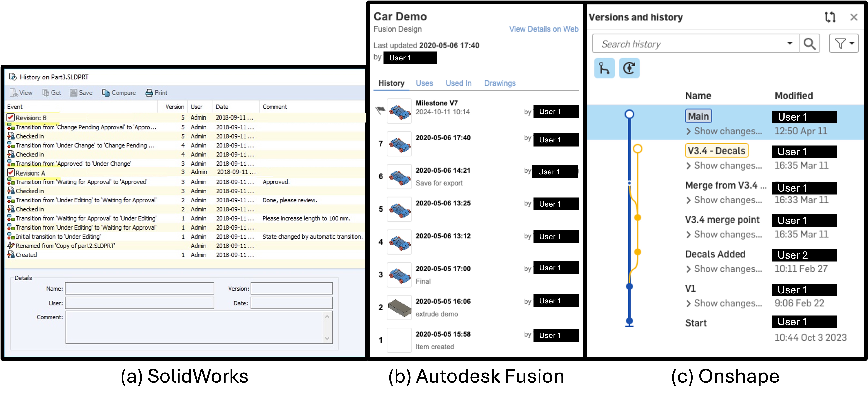This screenshot has height=401, width=868.
Task: Click View Details on Web link
Action: [543, 29]
